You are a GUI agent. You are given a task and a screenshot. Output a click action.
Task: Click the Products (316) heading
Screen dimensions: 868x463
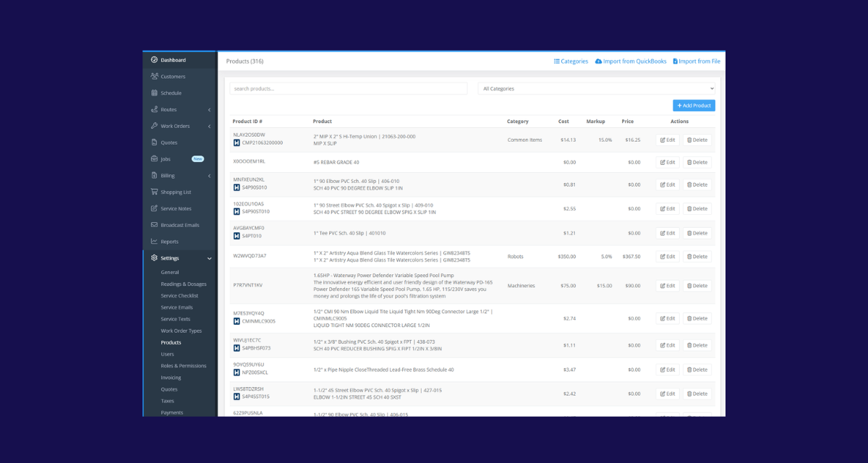244,61
